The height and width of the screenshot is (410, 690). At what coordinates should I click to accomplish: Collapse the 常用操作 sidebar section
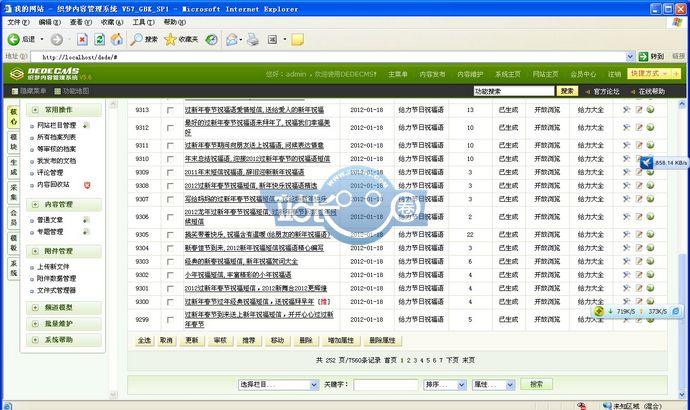click(x=64, y=110)
